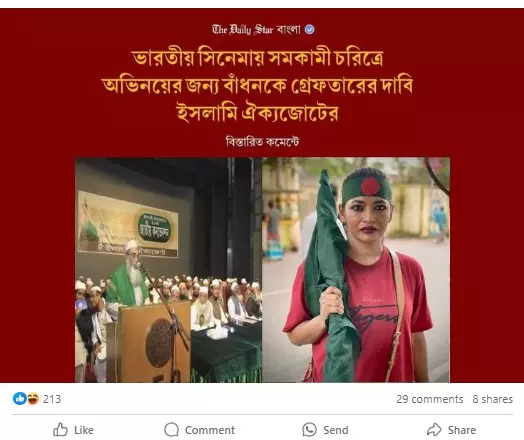Click the WhatsApp Send icon
The height and width of the screenshot is (440, 524).
309,430
